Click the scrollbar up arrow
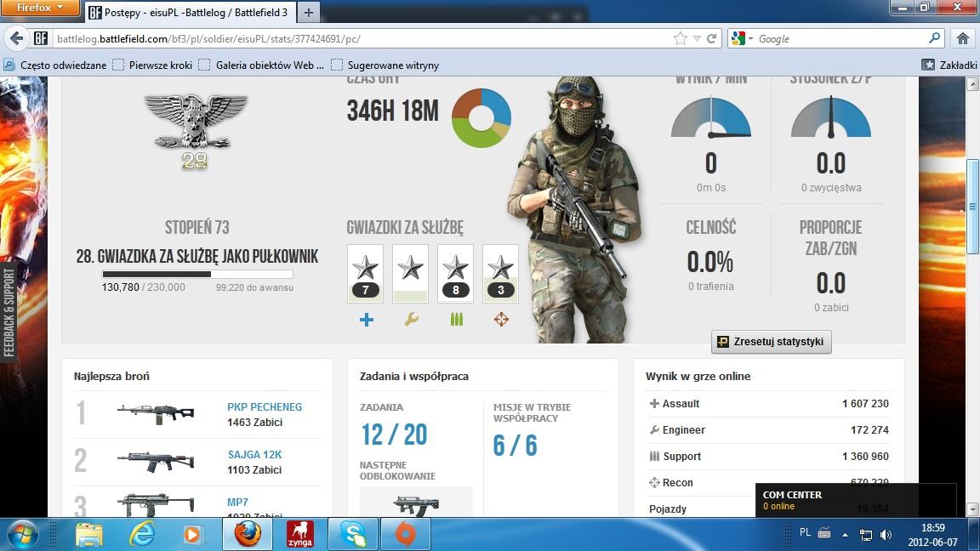The height and width of the screenshot is (551, 980). pyautogui.click(x=972, y=84)
